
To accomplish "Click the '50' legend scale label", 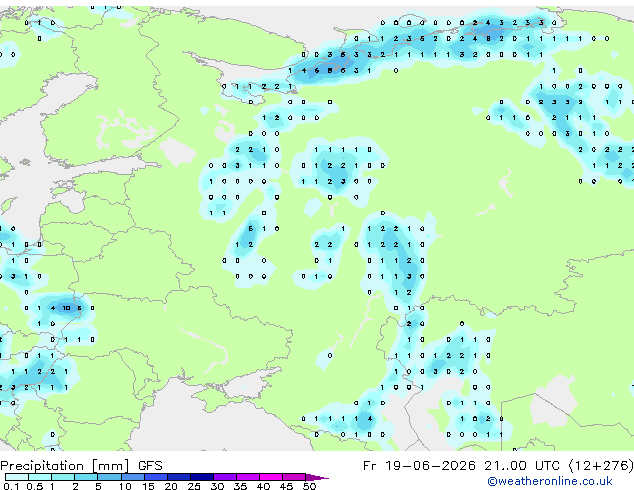I will 309,486.
